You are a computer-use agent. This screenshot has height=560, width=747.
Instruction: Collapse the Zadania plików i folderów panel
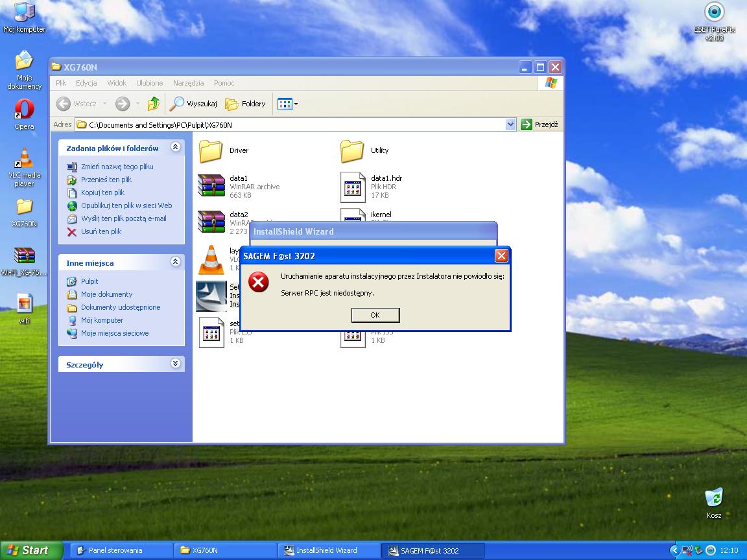(x=175, y=147)
